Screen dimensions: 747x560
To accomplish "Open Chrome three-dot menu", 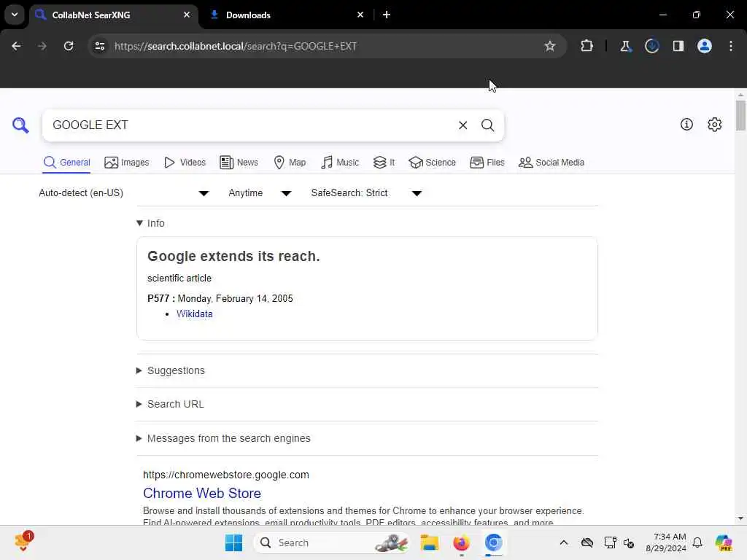I will [x=731, y=46].
